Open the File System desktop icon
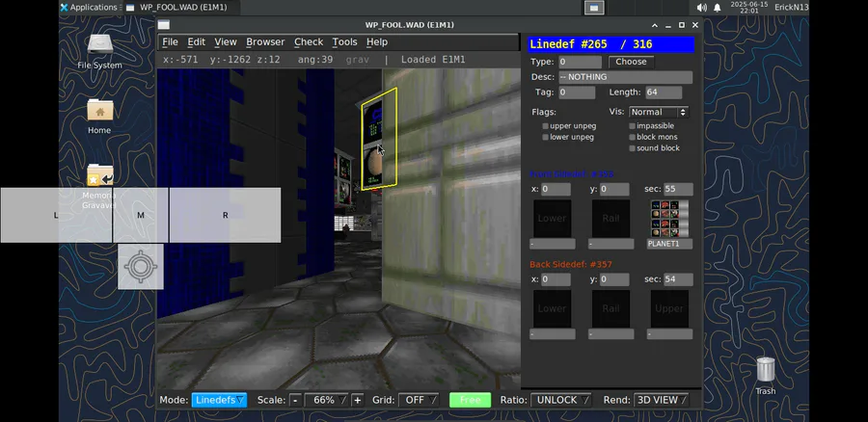This screenshot has height=422, width=868. (99, 51)
